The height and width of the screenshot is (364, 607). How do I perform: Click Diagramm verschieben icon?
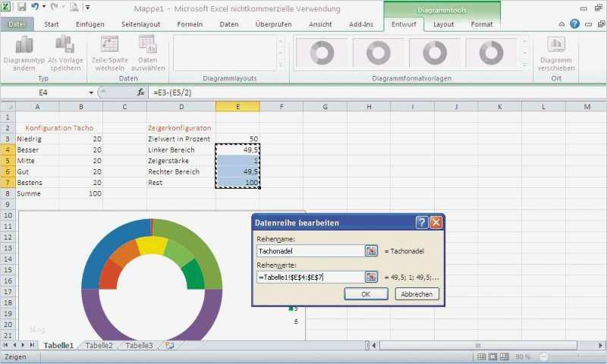pos(556,45)
